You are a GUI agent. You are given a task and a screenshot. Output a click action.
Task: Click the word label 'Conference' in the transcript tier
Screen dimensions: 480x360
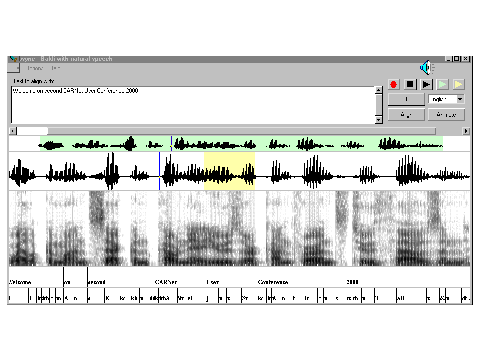273,282
